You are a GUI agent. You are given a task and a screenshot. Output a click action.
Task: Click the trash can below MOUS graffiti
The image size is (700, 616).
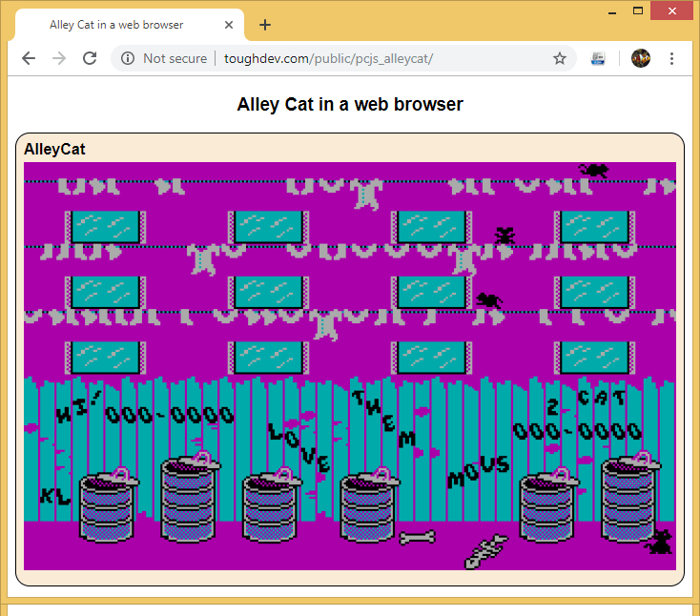pyautogui.click(x=548, y=504)
